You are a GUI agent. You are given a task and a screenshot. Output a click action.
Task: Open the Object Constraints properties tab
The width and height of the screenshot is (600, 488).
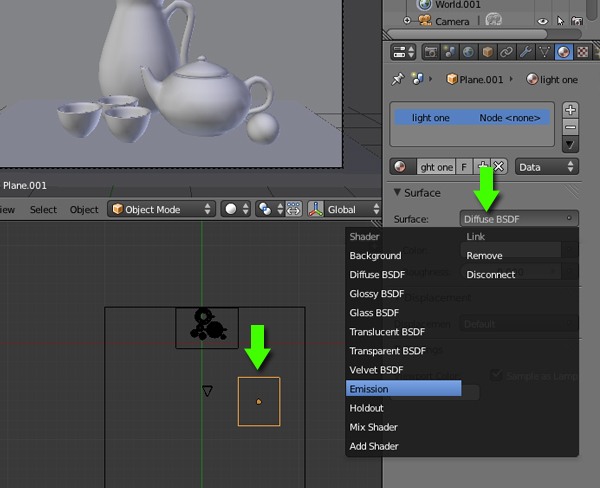pos(506,52)
